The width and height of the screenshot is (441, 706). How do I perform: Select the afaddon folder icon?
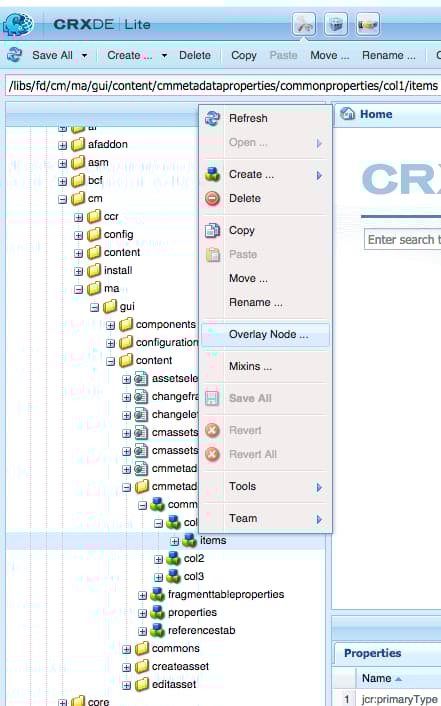tap(78, 144)
